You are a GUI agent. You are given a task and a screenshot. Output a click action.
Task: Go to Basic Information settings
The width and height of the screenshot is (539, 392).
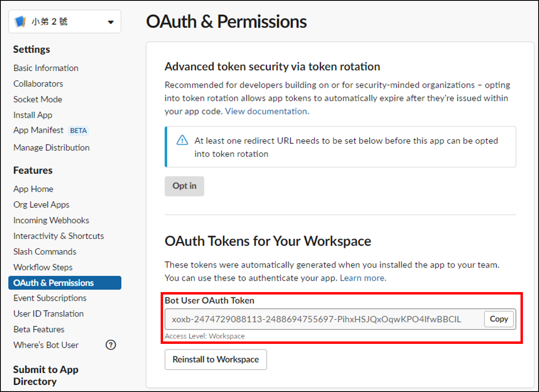(45, 68)
